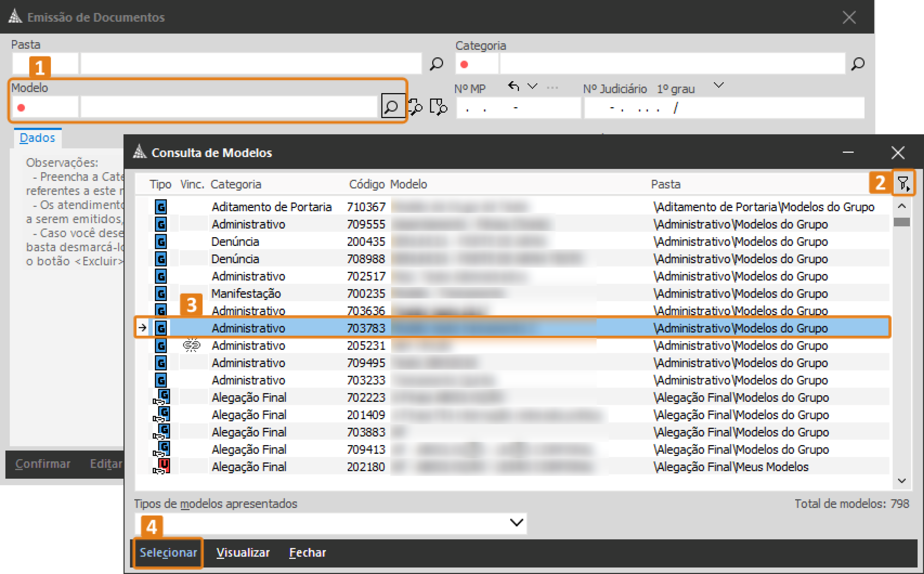The image size is (924, 574).
Task: Click the Categoria search magnifier icon
Action: click(x=858, y=63)
